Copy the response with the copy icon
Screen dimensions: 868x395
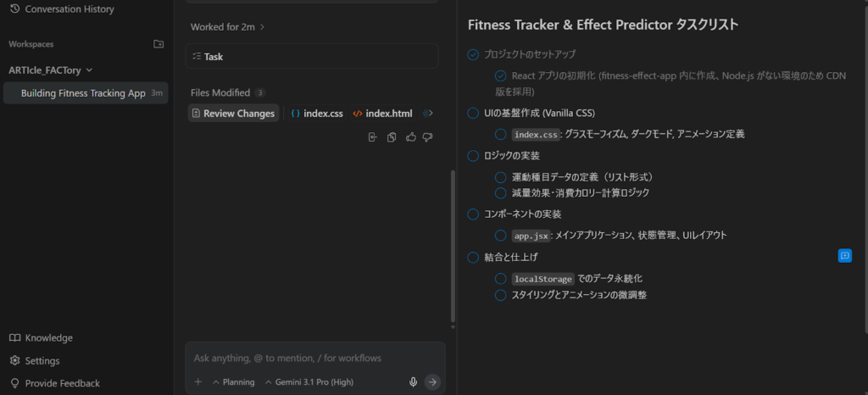392,137
